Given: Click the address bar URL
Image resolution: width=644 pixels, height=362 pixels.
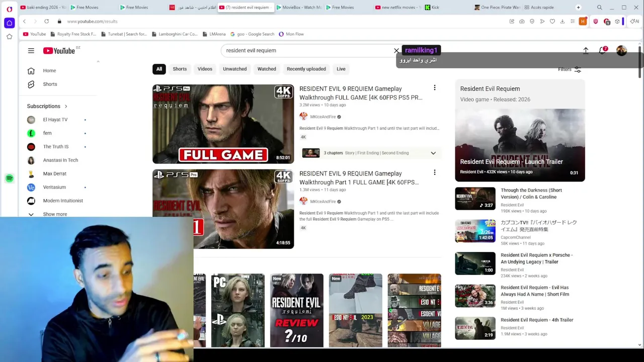Looking at the screenshot, I should pyautogui.click(x=92, y=21).
